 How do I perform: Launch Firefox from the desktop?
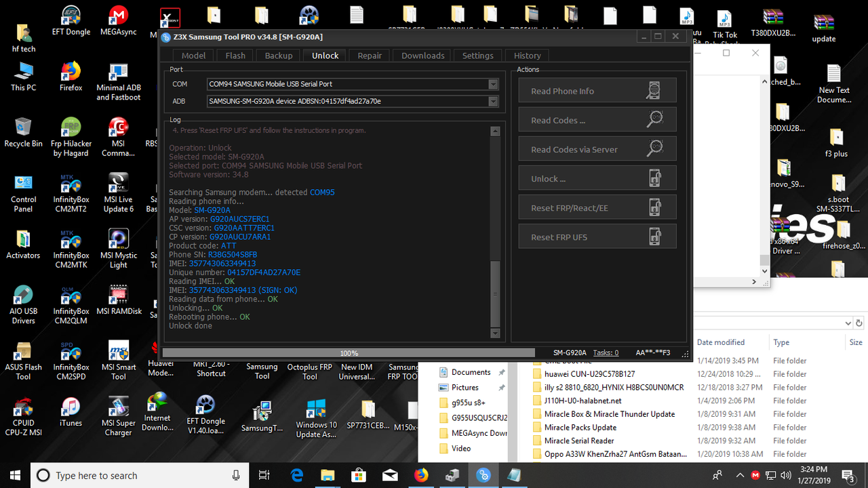coord(71,77)
